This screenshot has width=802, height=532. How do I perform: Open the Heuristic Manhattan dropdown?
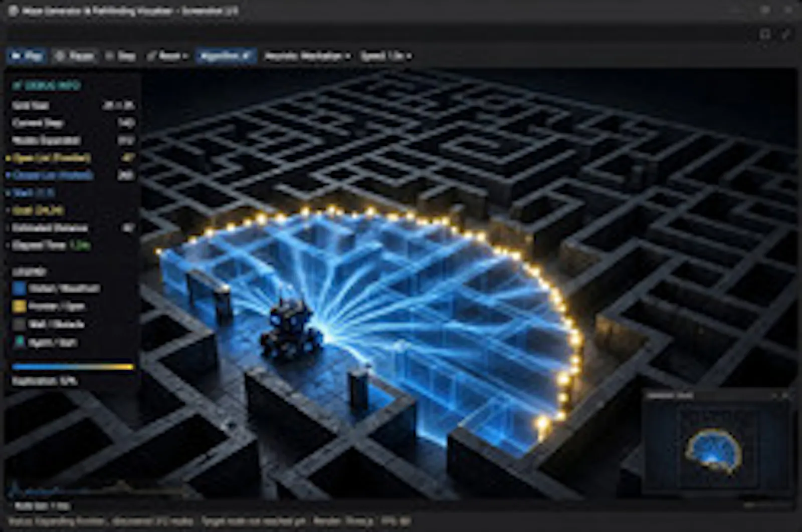click(307, 56)
